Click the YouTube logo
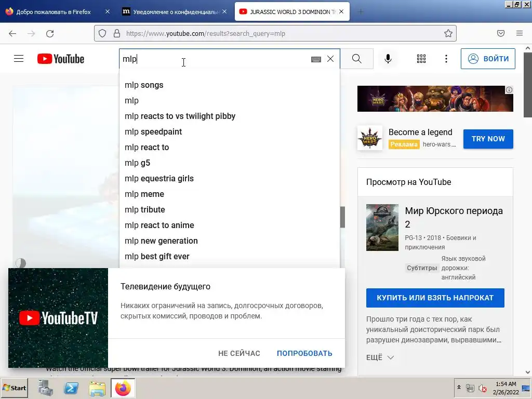The width and height of the screenshot is (532, 399). 61,59
